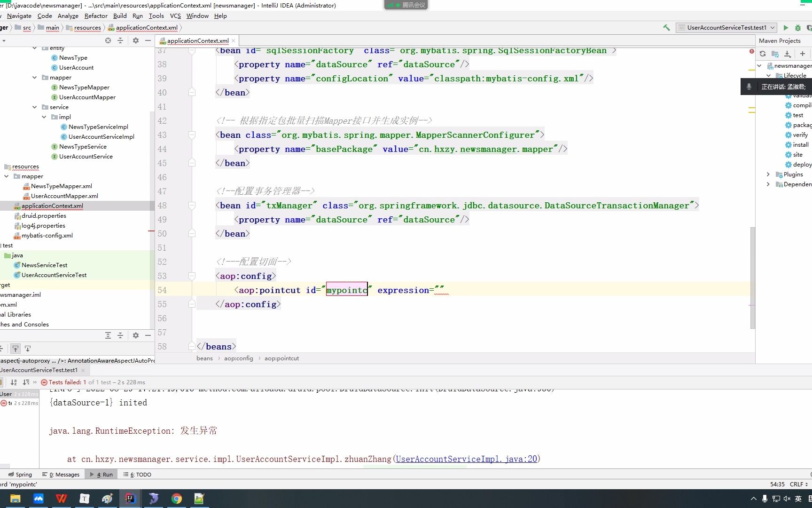812x508 pixels.
Task: Click Generate Sources and Update Folders icon
Action: point(775,54)
